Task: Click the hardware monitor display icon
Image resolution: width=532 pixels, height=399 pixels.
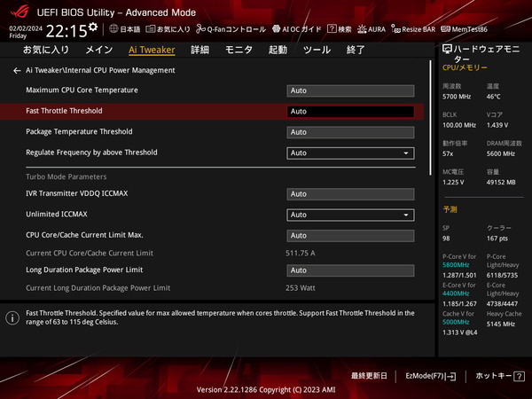Action: pyautogui.click(x=447, y=50)
